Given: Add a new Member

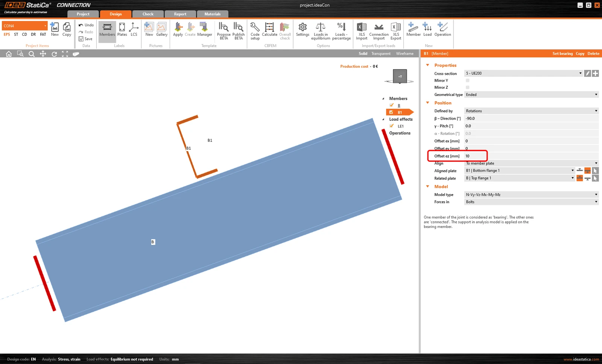Looking at the screenshot, I should 413,29.
